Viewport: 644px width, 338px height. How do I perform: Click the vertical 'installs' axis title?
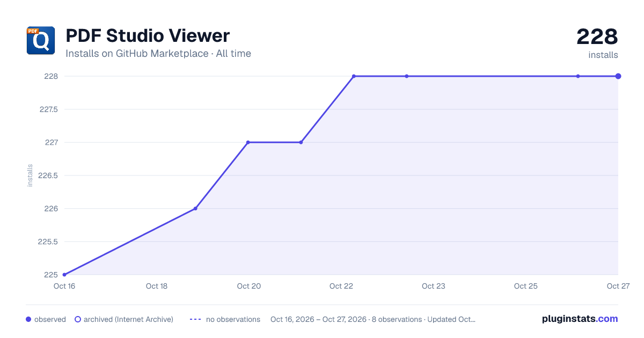click(x=30, y=175)
